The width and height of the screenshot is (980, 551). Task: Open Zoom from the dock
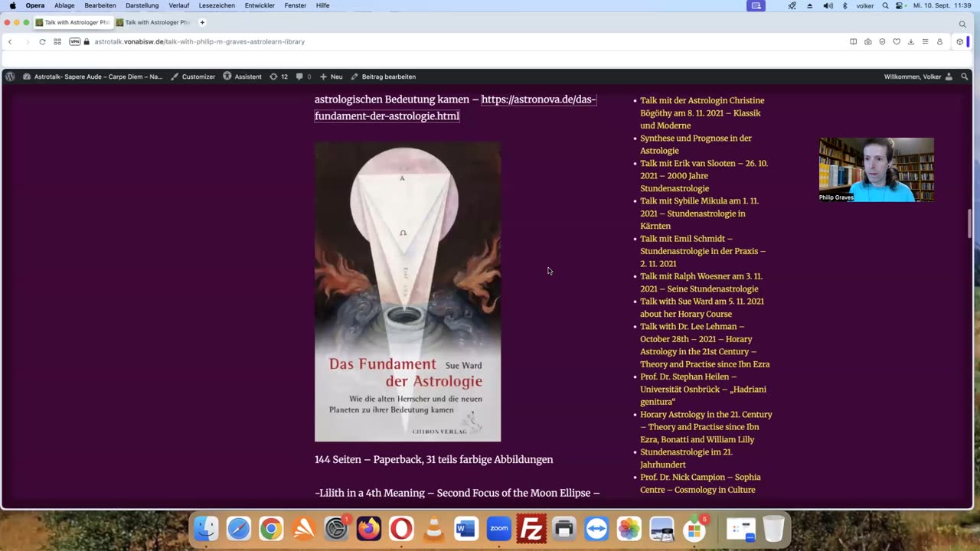tap(498, 528)
